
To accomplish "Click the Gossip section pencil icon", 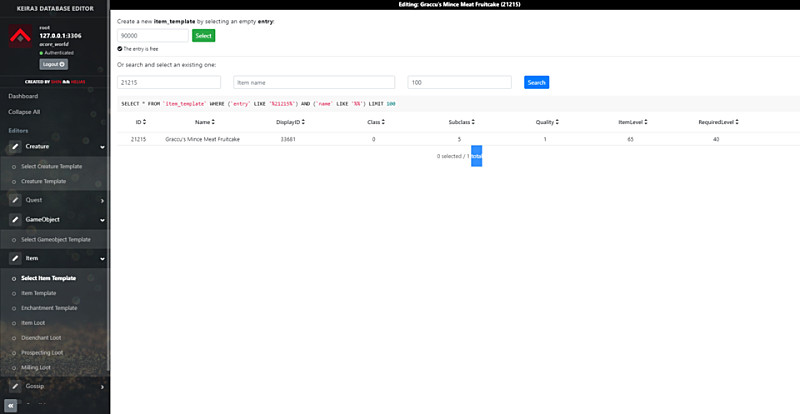I will pyautogui.click(x=15, y=385).
